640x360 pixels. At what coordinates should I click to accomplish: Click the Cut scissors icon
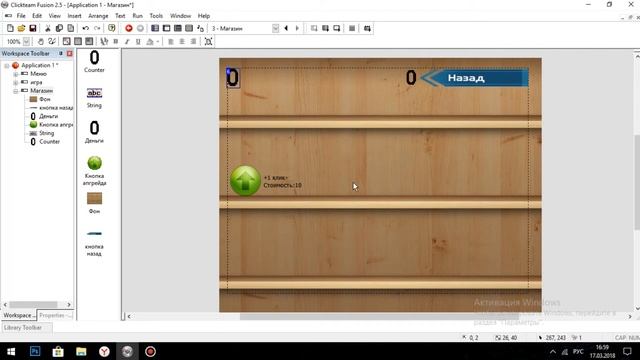point(48,28)
